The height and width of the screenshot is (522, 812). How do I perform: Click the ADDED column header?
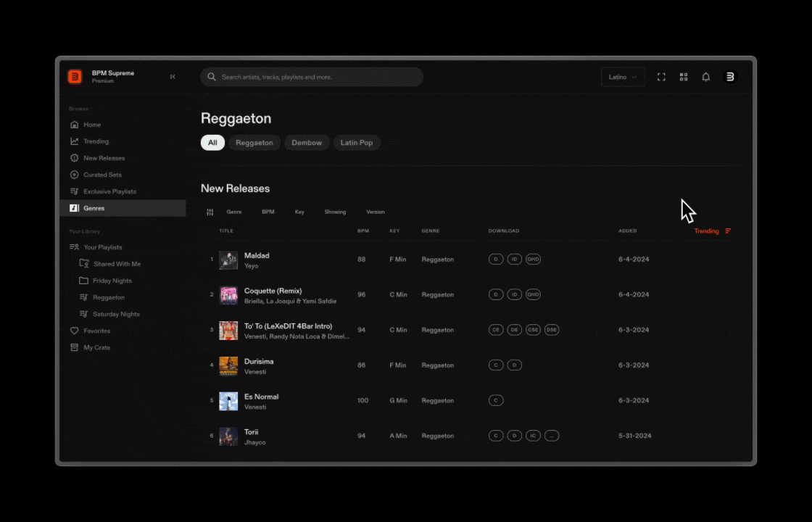(627, 231)
